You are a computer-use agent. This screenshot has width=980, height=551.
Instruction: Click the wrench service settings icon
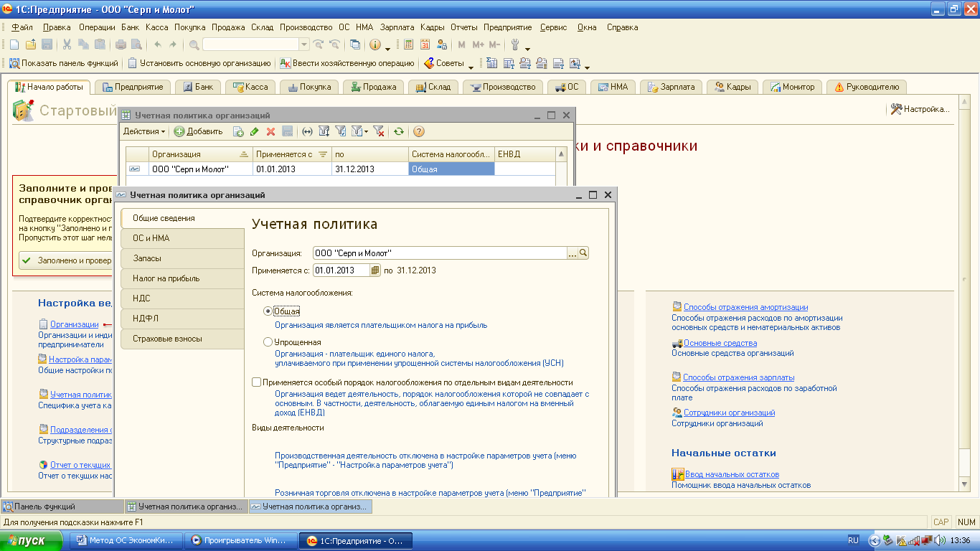click(514, 44)
